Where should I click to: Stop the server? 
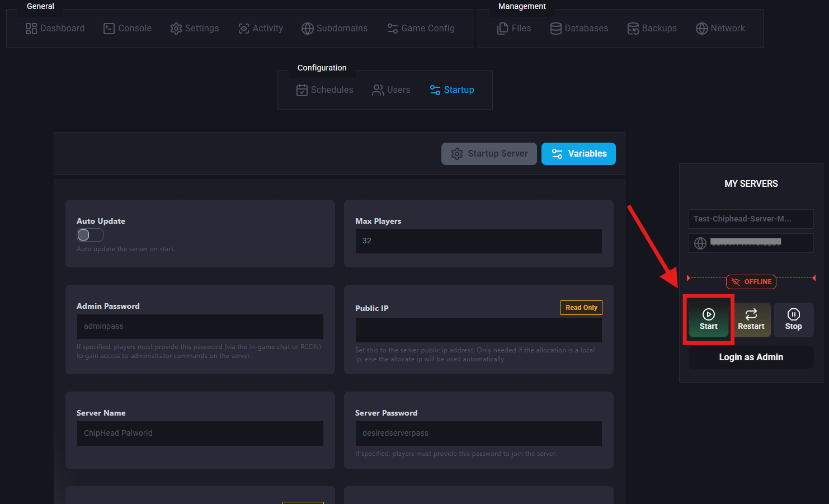tap(794, 320)
